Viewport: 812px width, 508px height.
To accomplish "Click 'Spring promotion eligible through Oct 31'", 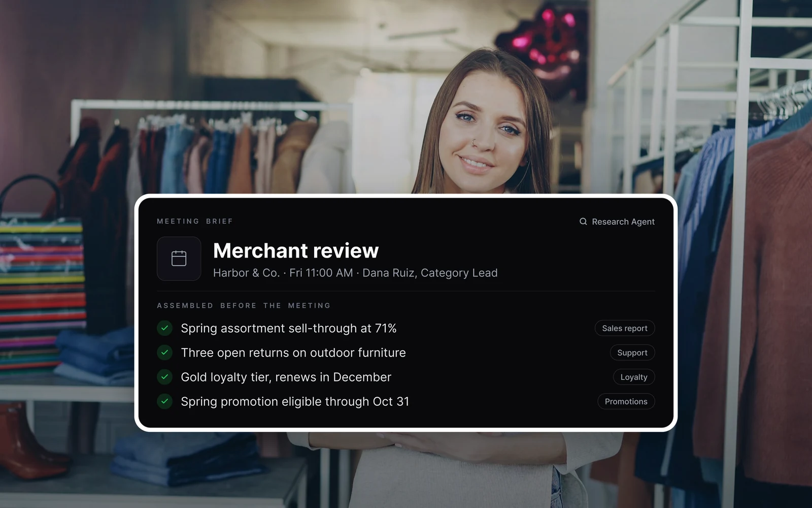I will pyautogui.click(x=295, y=401).
